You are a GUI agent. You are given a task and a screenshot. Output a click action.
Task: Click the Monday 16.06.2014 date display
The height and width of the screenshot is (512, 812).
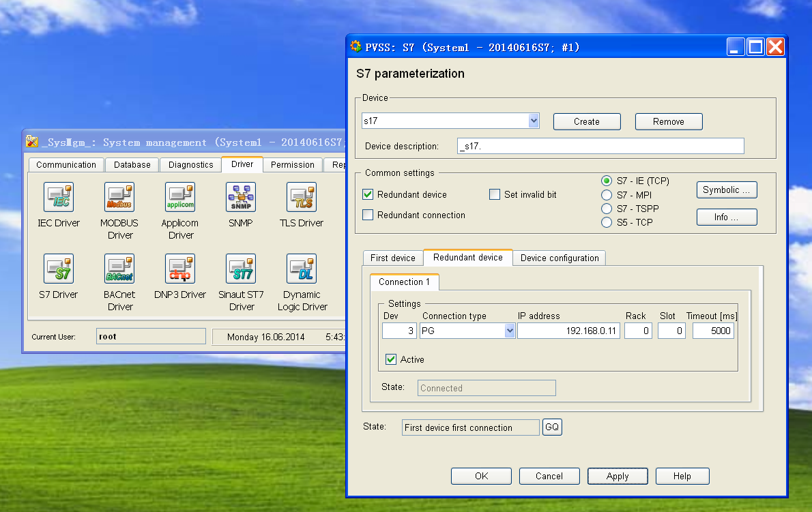pos(265,337)
